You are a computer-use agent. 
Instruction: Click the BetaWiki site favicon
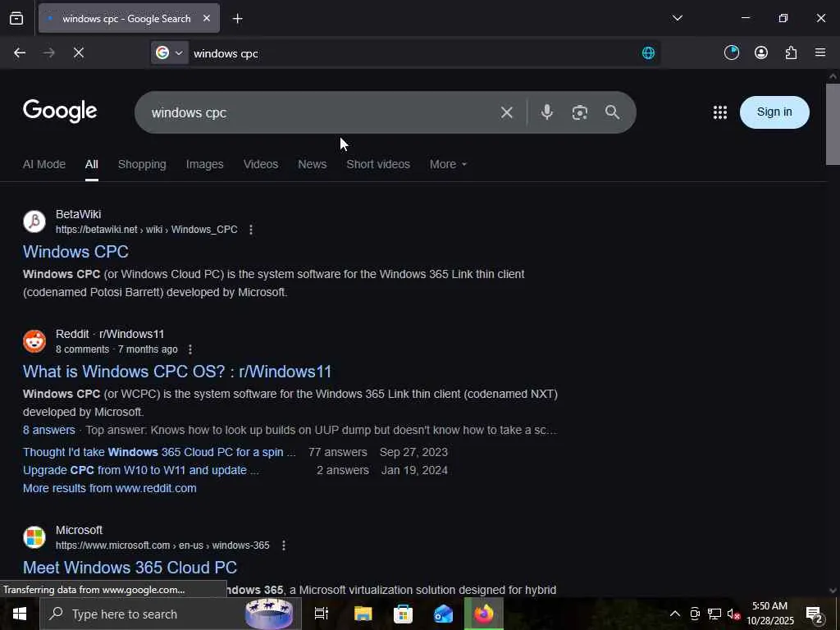(34, 221)
